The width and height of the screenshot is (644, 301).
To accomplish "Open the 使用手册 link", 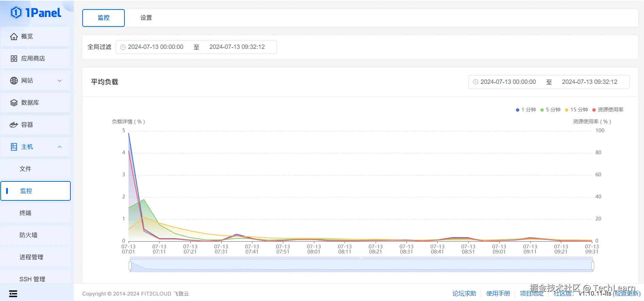I will (498, 294).
